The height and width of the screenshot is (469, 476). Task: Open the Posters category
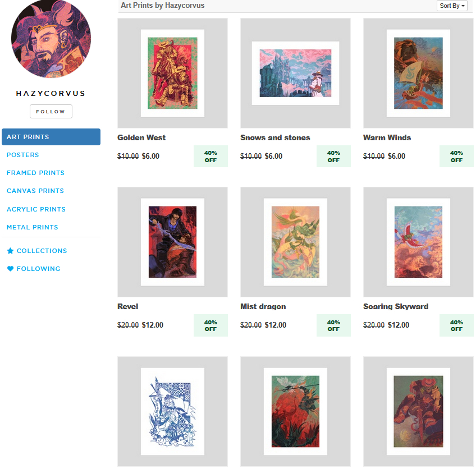pos(23,155)
